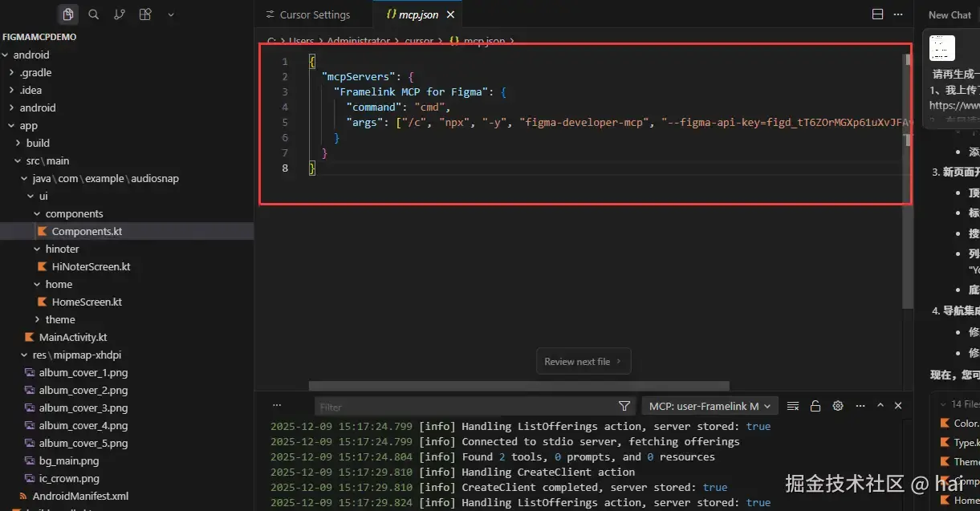
Task: Open bg_main.png
Action: pos(69,460)
